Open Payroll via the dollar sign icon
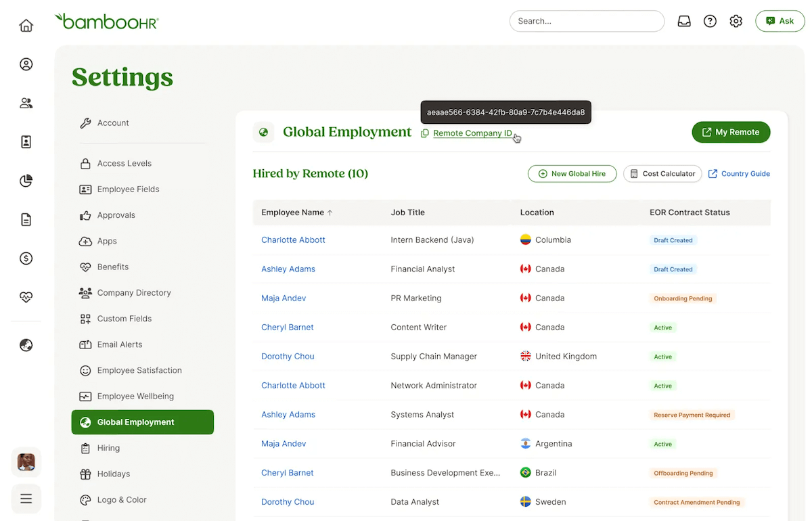Screen dimensions: 812x521 point(26,258)
